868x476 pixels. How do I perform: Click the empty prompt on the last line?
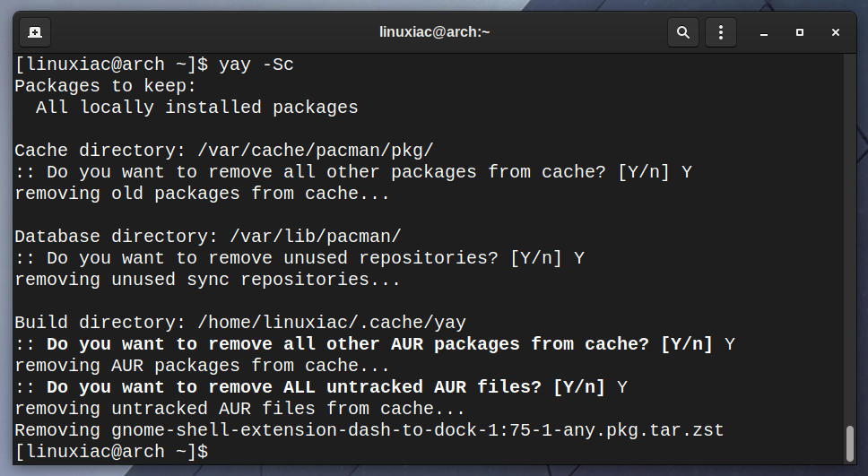point(111,452)
